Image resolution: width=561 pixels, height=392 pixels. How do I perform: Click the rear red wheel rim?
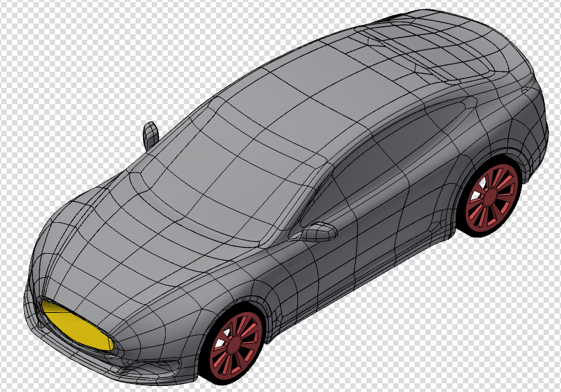click(489, 197)
